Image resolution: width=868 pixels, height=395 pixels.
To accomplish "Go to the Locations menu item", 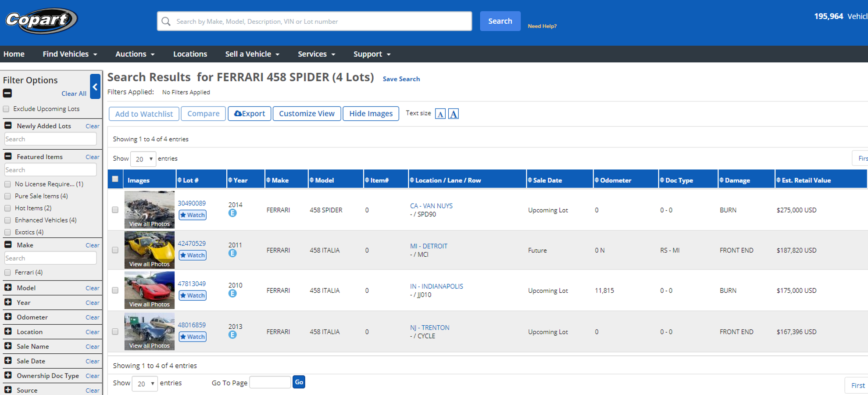I will tap(190, 54).
